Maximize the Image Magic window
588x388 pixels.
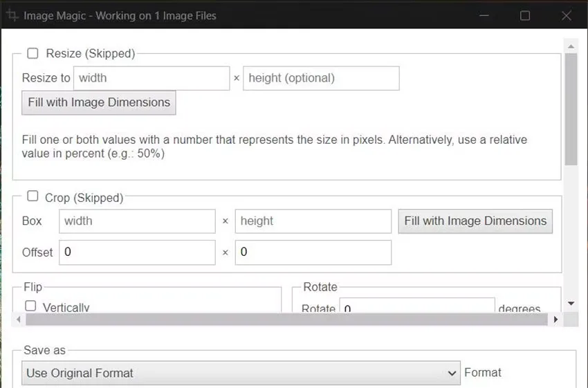pos(525,16)
